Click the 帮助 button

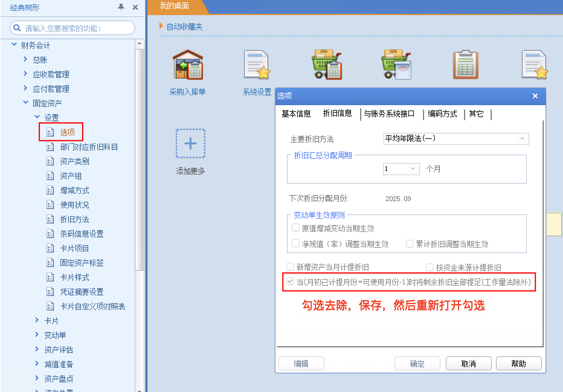[x=519, y=363]
